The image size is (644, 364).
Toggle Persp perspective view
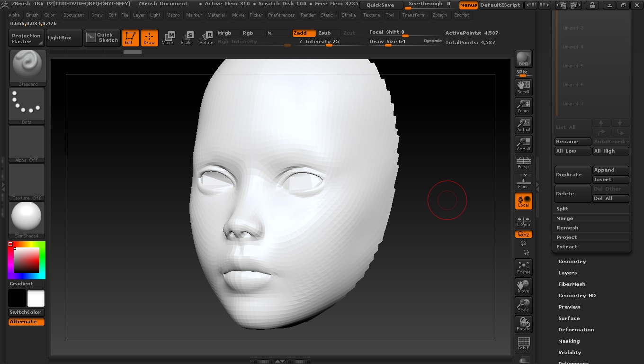523,163
